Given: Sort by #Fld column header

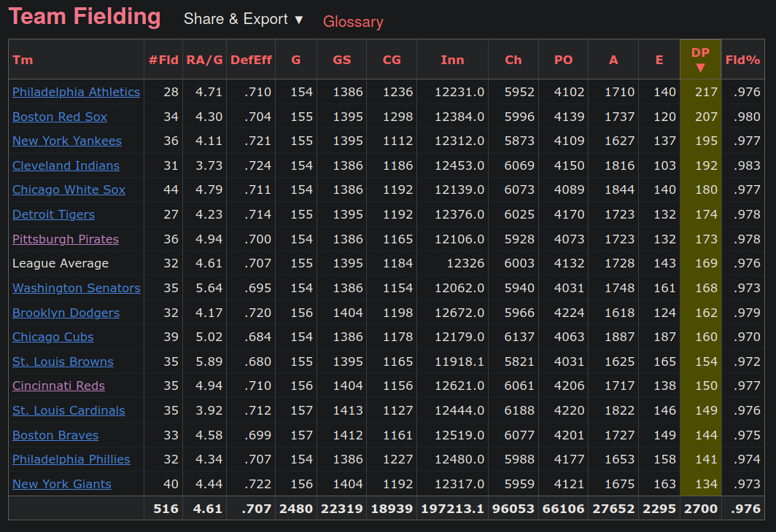Looking at the screenshot, I should 163,60.
